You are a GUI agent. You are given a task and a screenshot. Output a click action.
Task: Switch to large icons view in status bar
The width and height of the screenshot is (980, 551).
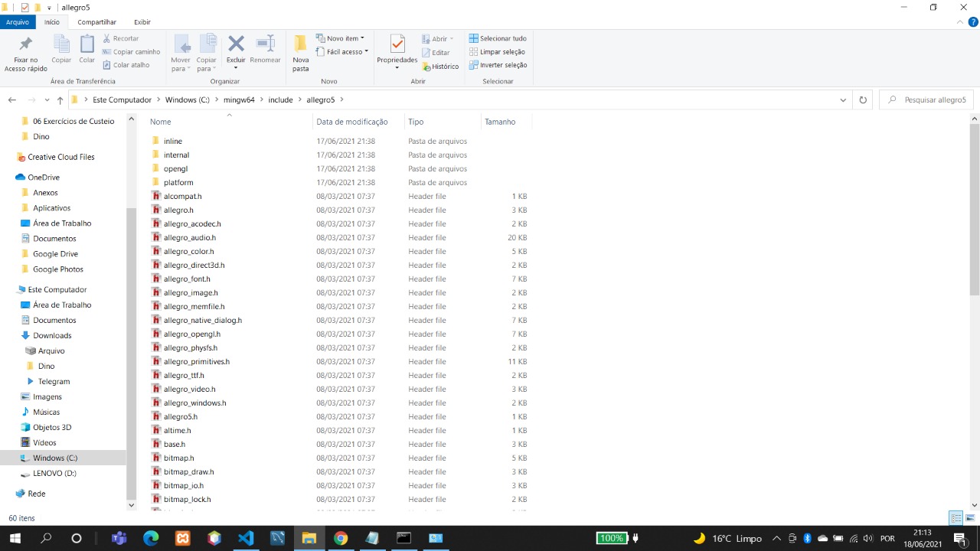coord(969,518)
